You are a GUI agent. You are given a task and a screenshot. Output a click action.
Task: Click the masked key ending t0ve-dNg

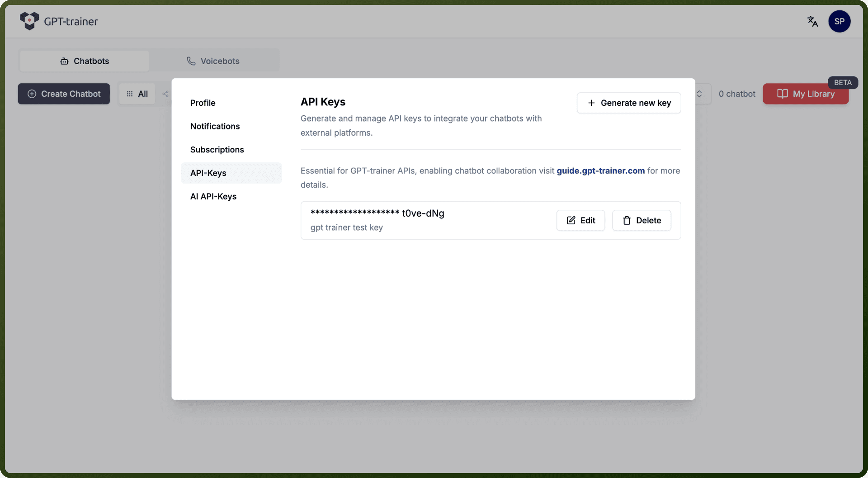pyautogui.click(x=377, y=213)
